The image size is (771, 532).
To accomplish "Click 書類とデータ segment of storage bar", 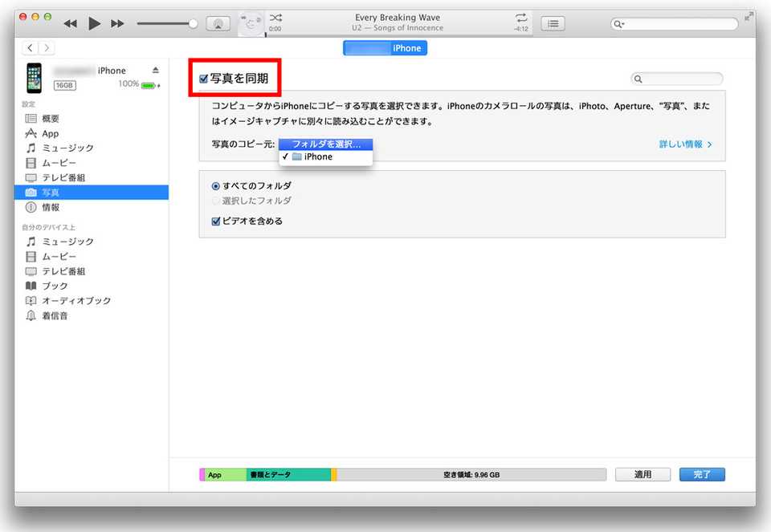I will (288, 474).
